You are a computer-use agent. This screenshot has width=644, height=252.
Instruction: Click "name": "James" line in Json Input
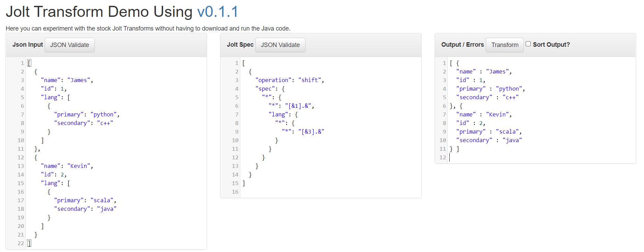point(67,80)
